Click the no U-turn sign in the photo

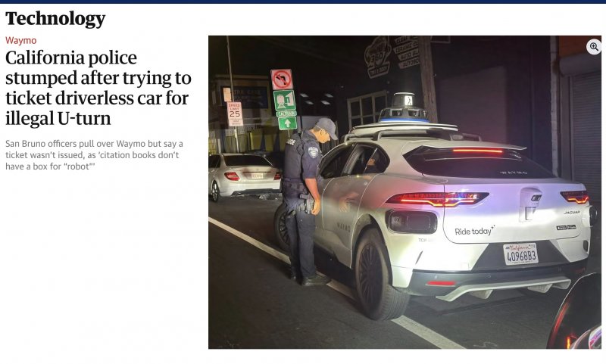coord(282,79)
